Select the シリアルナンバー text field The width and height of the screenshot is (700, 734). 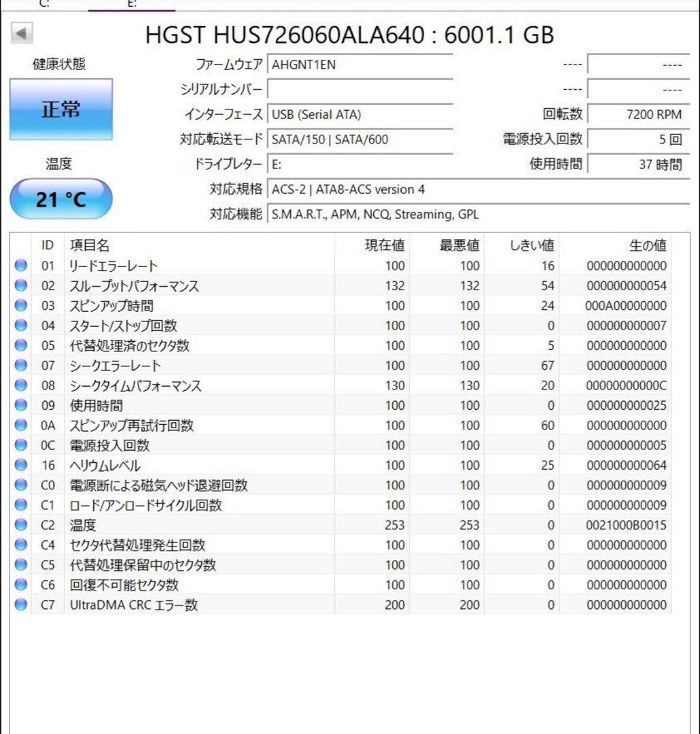[360, 89]
